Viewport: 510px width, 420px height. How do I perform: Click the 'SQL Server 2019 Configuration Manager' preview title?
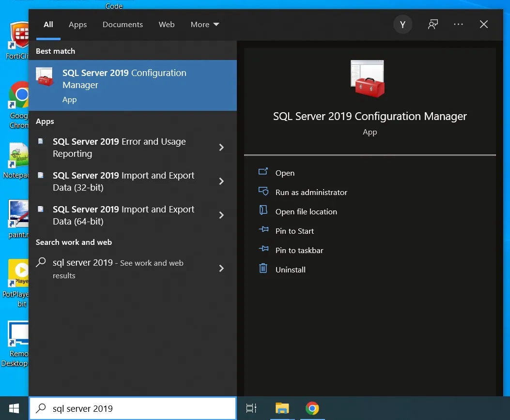point(370,116)
